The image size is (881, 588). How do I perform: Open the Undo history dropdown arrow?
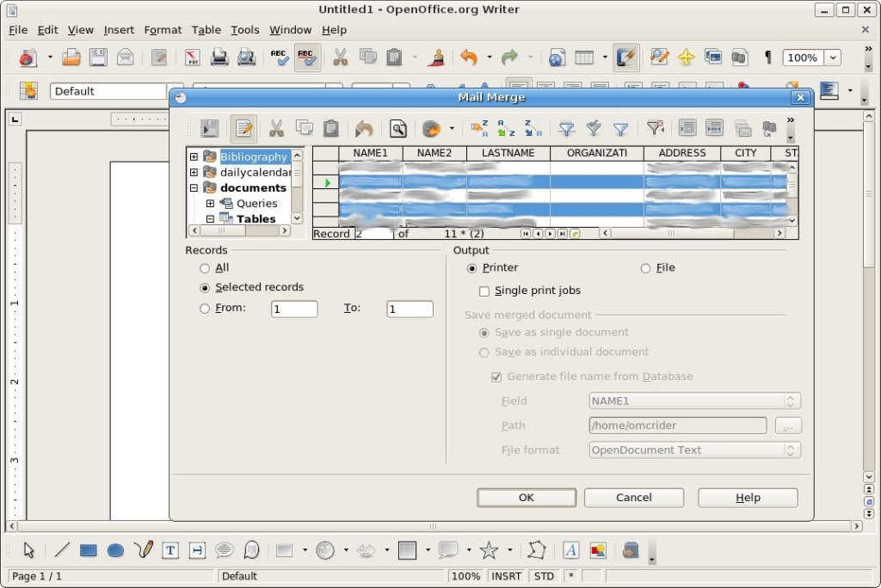(490, 58)
